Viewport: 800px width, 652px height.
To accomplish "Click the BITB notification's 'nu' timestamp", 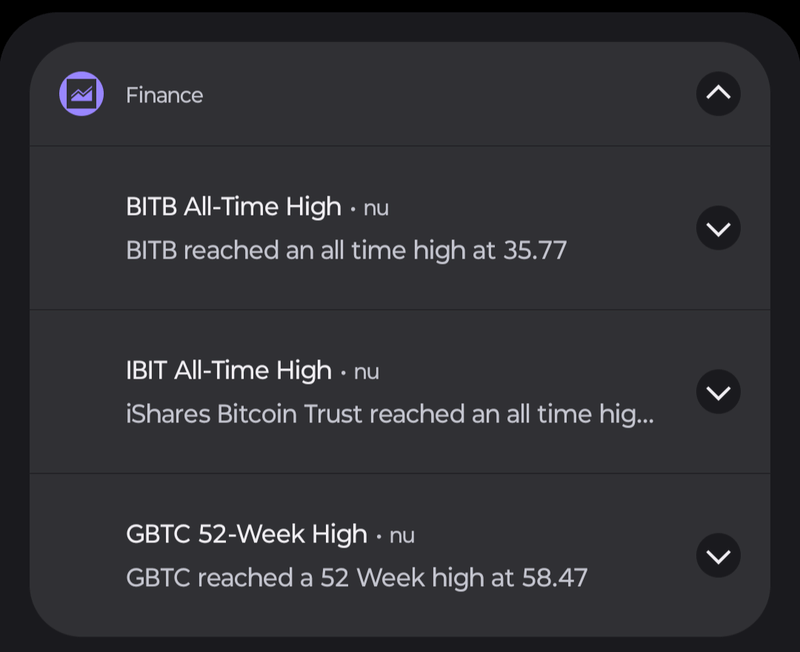I will (x=376, y=208).
